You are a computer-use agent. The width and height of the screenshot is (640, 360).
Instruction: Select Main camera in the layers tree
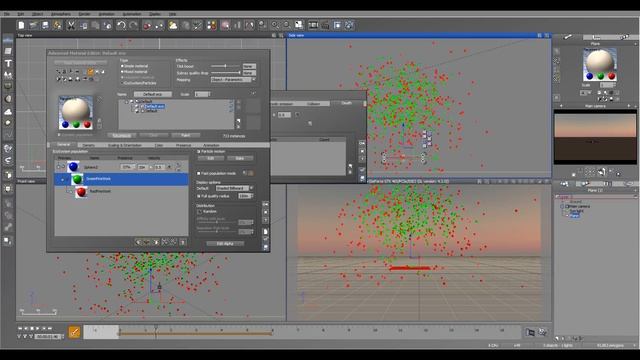pos(578,207)
